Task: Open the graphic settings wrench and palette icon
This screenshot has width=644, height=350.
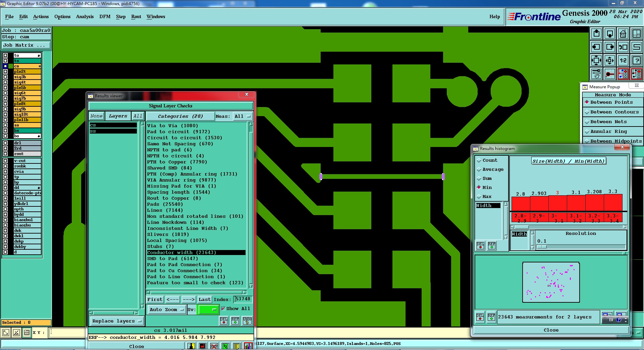Action: point(596,74)
